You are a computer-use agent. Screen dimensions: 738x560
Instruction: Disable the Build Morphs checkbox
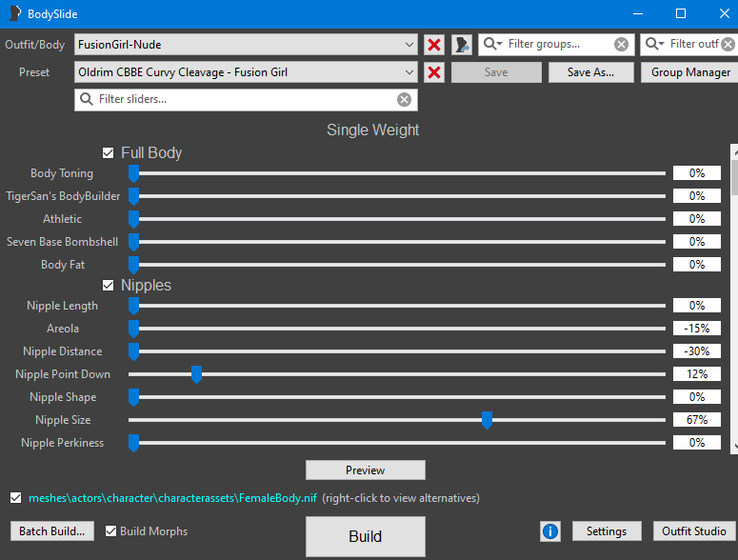111,531
